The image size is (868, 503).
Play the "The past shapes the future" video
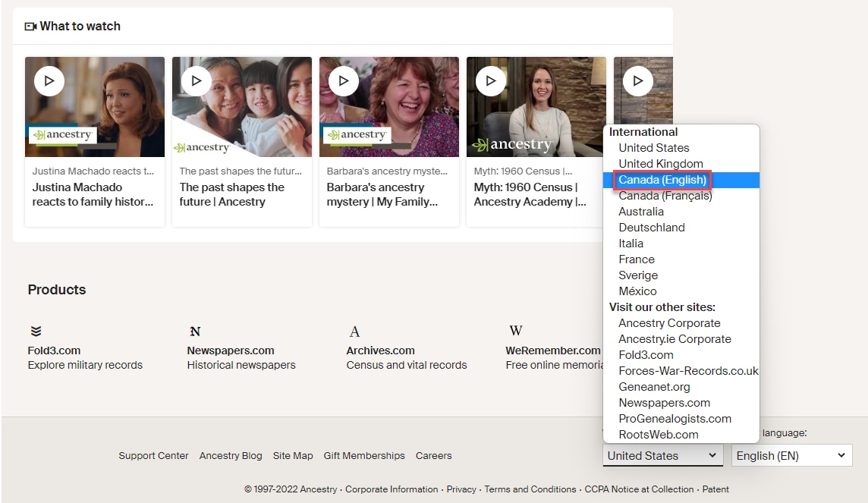(x=196, y=80)
